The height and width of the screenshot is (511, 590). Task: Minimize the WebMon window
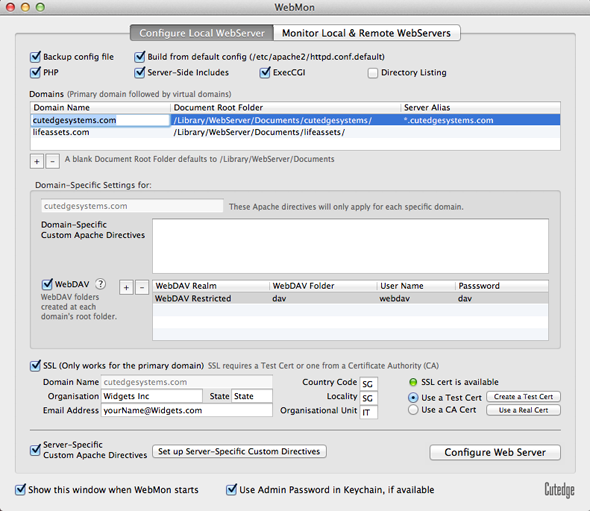(x=25, y=7)
